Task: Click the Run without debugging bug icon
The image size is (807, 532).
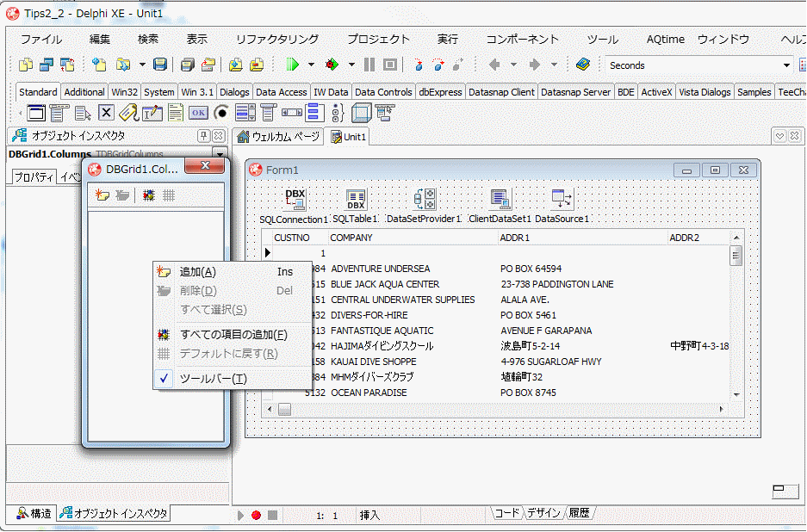Action: coord(332,65)
